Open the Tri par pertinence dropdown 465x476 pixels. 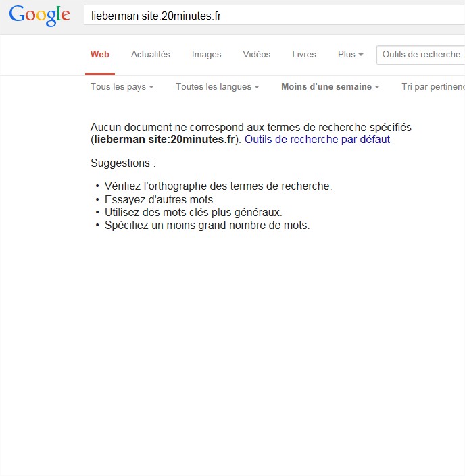tap(433, 87)
